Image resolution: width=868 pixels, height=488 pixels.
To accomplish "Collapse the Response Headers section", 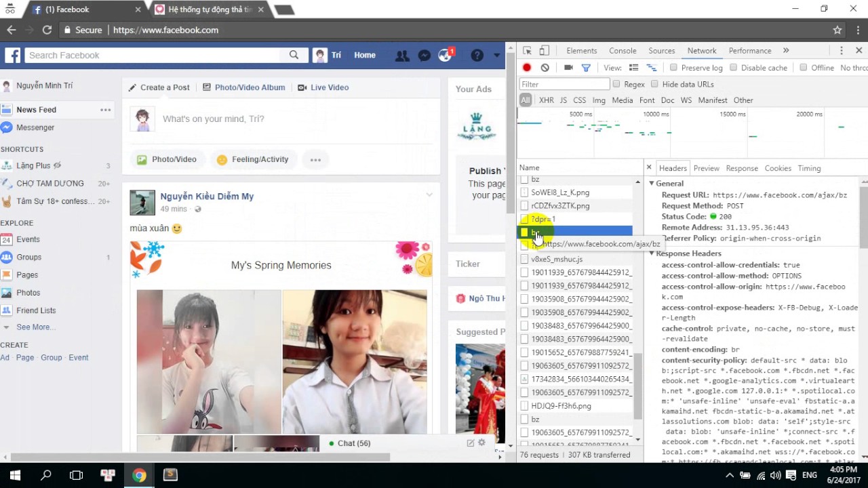I will tap(652, 253).
